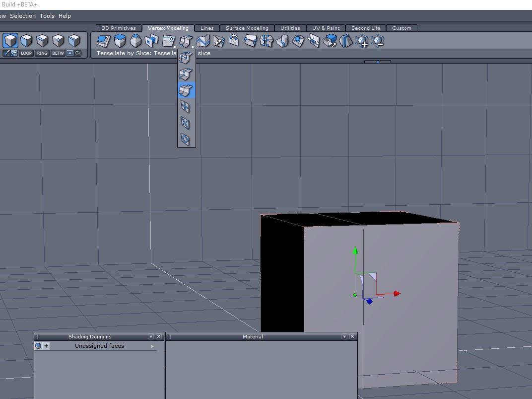
Task: Select the Unassigned faces row
Action: [95, 346]
